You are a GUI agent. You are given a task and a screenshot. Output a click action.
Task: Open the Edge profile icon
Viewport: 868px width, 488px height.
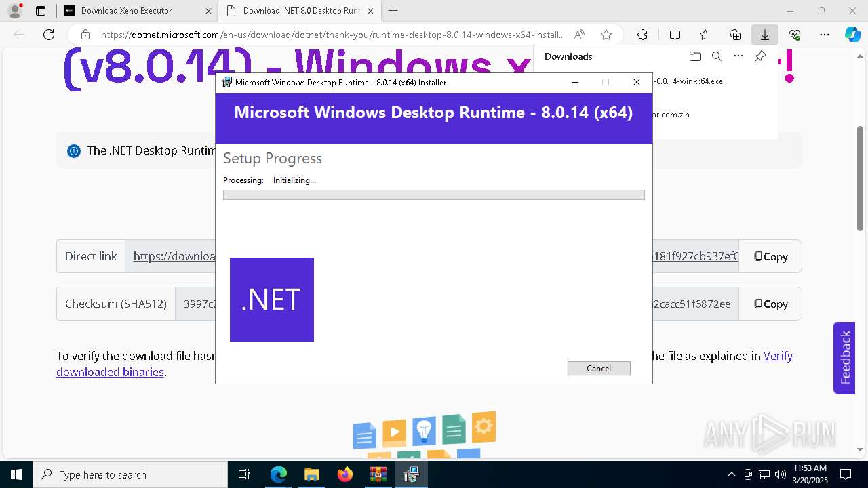[14, 11]
